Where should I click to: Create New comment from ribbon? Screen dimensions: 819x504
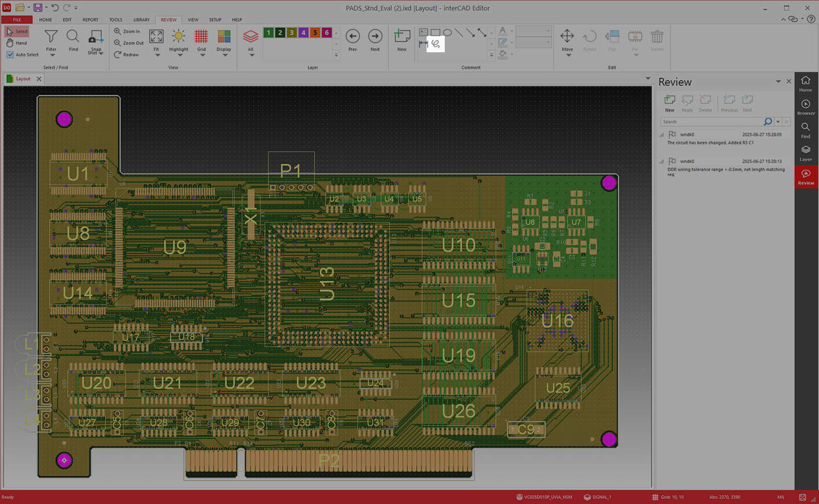[402, 40]
